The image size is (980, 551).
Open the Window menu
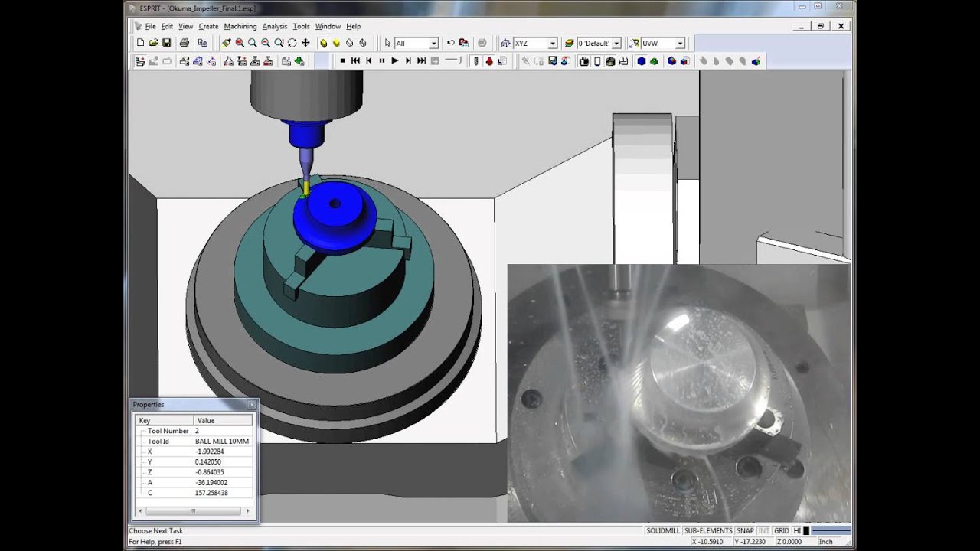click(x=328, y=26)
